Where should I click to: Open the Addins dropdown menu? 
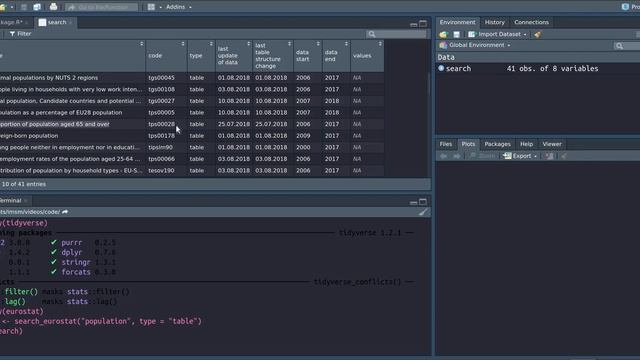[178, 7]
